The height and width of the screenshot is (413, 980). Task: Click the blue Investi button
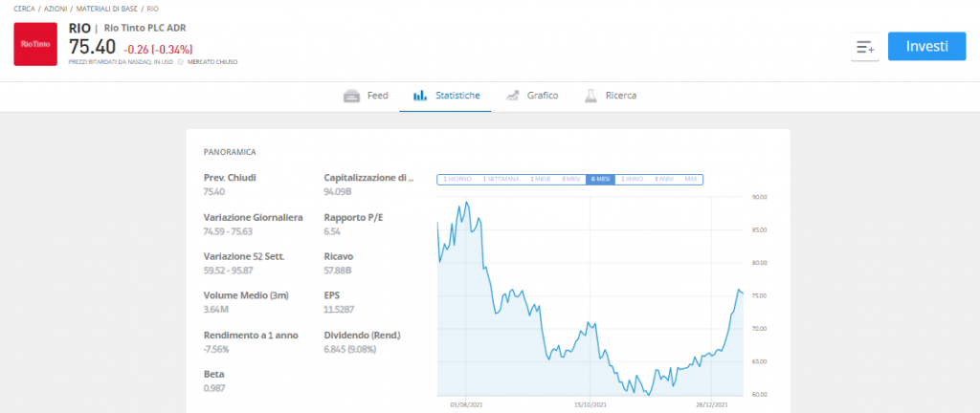tap(926, 46)
